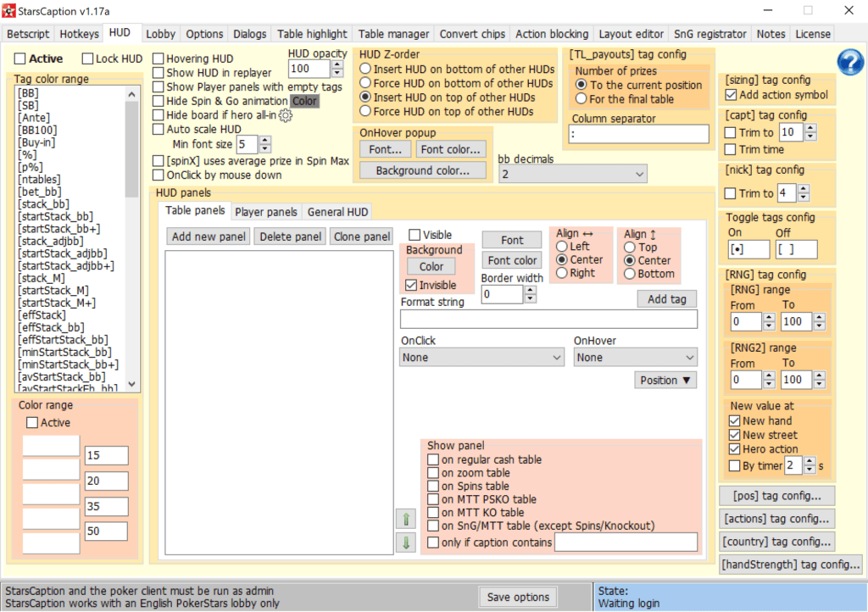Viewport: 868px width, 612px height.
Task: Click the Column separator field
Action: (x=639, y=134)
